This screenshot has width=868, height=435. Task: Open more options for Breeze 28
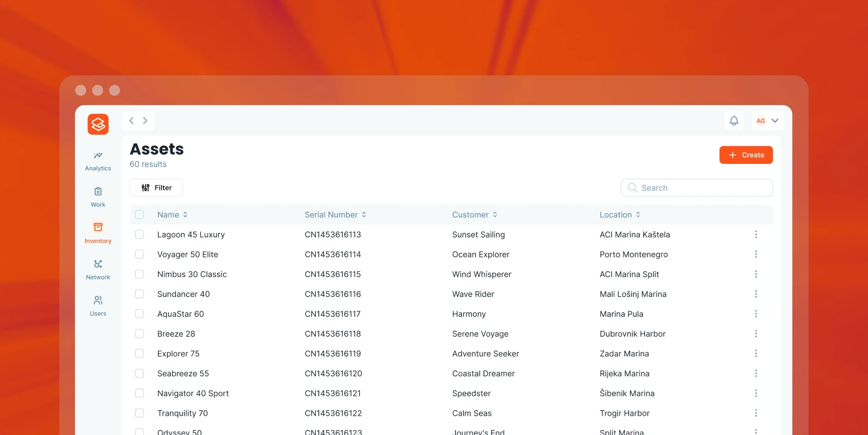click(756, 333)
